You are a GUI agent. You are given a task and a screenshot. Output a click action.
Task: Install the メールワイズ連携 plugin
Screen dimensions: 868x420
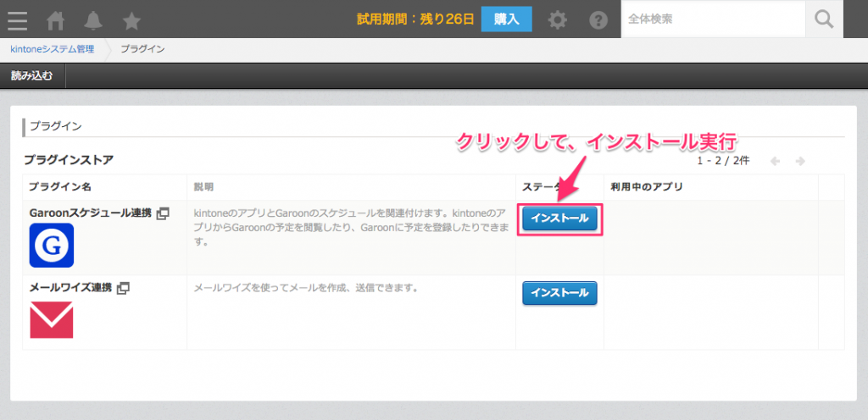[559, 293]
